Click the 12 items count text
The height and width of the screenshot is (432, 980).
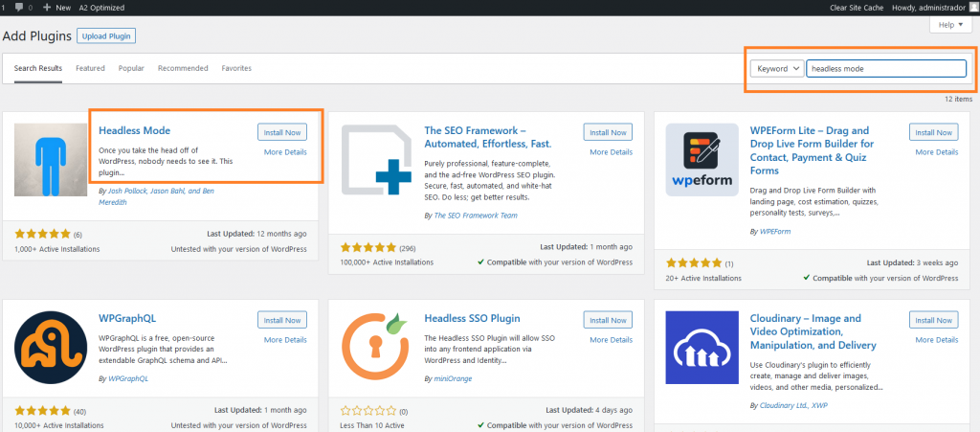[x=959, y=99]
